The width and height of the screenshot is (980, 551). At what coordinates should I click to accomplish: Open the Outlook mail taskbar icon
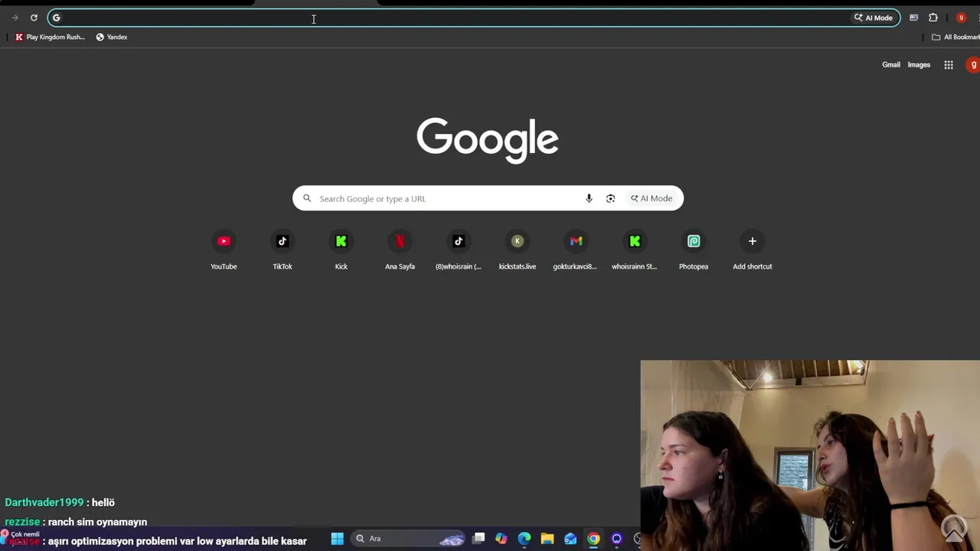(570, 539)
